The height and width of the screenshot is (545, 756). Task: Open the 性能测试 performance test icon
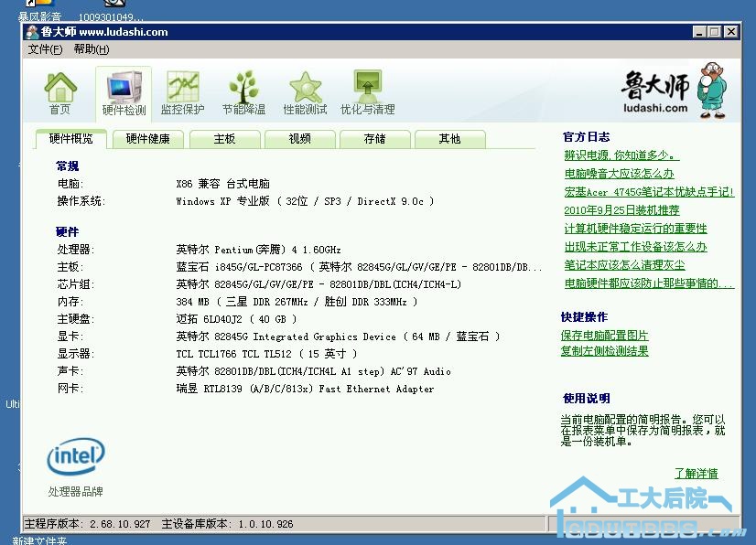[x=305, y=93]
